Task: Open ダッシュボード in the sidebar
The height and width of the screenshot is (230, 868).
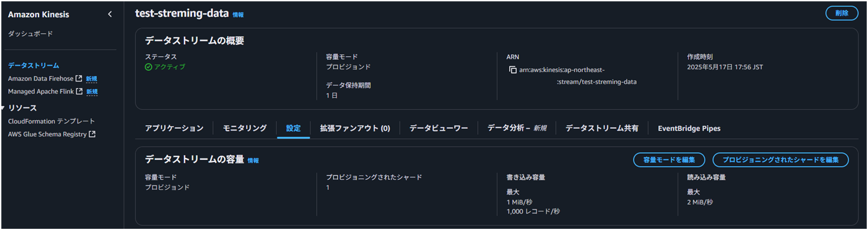Action: coord(30,34)
